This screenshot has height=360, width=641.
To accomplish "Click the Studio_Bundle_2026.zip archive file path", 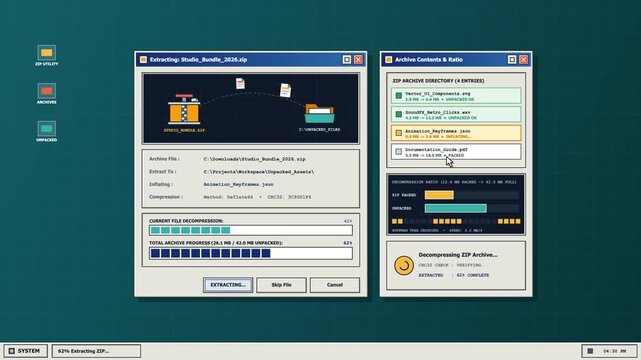I will (254, 159).
